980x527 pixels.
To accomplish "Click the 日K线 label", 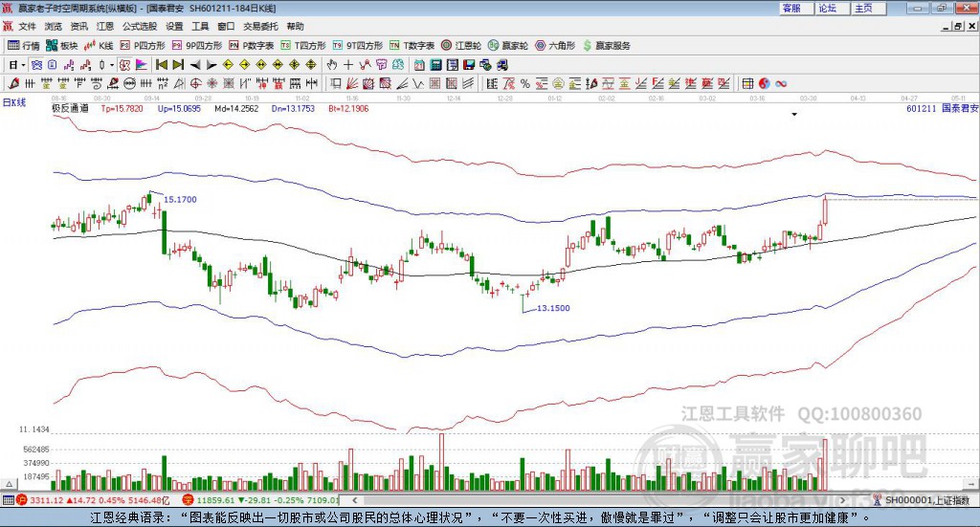I will [14, 102].
